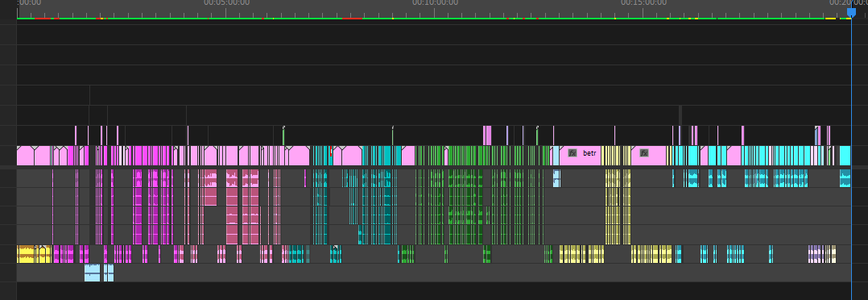Select the narrower light-blue clip on the lowest audio track
868x300 pixels.
[x=109, y=273]
